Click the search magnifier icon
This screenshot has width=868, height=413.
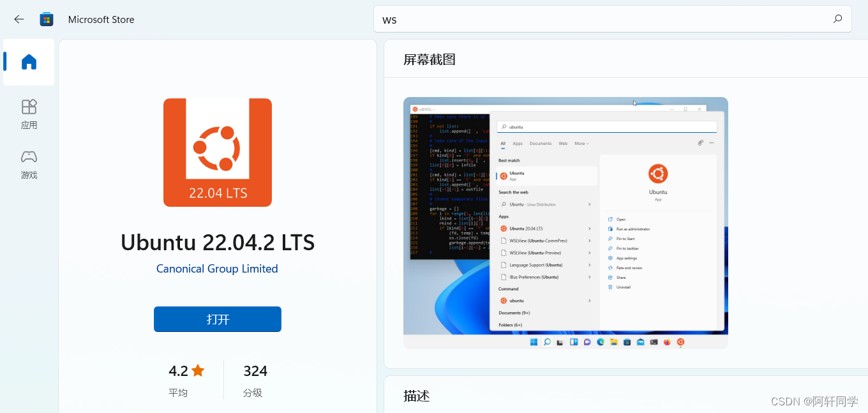[837, 19]
